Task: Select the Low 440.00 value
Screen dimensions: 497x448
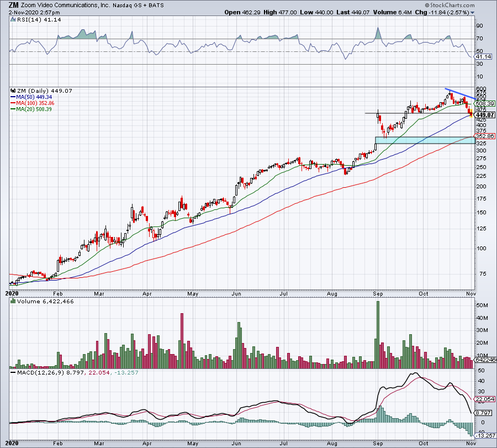Action: (x=316, y=12)
